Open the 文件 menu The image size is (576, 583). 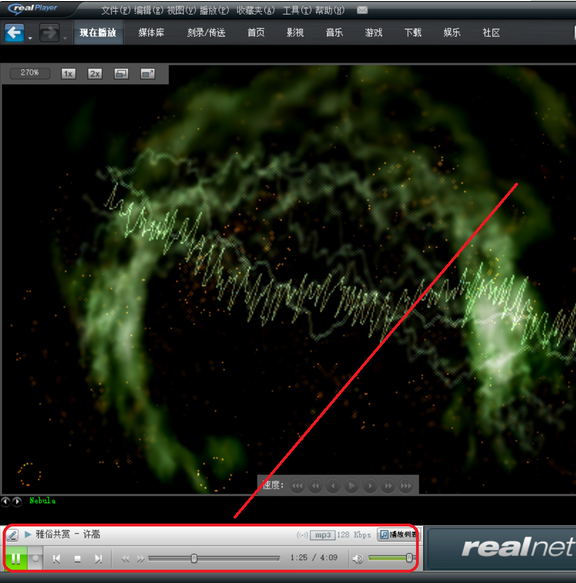(x=115, y=10)
